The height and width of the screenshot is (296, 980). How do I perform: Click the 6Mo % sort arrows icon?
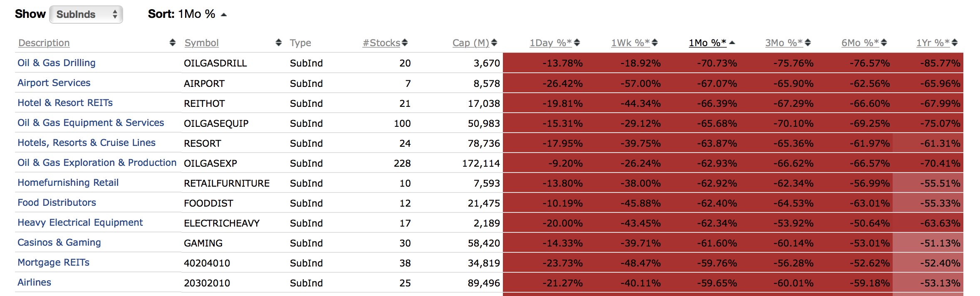pos(884,42)
